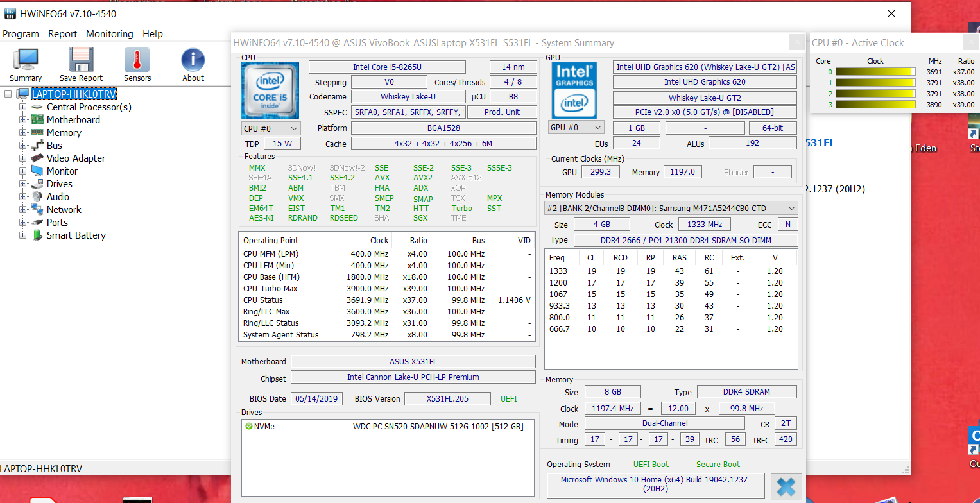Select the Audio tree item
Screen dimensions: 980x503
(x=58, y=197)
